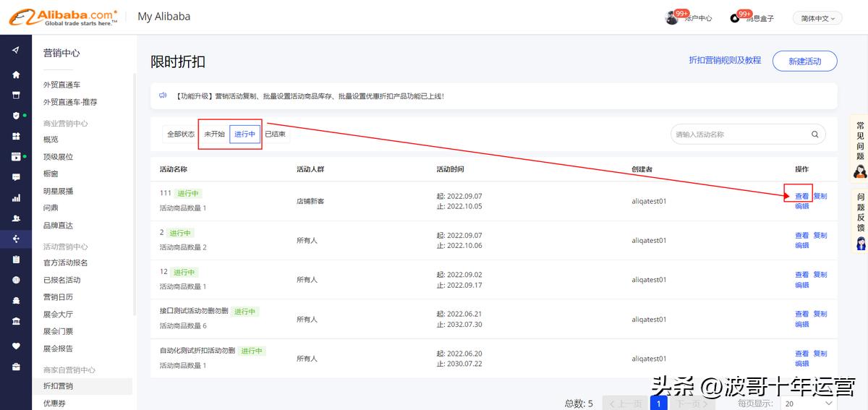The image size is (868, 410).
Task: Open the store box icon in the sidebar
Action: 16,95
